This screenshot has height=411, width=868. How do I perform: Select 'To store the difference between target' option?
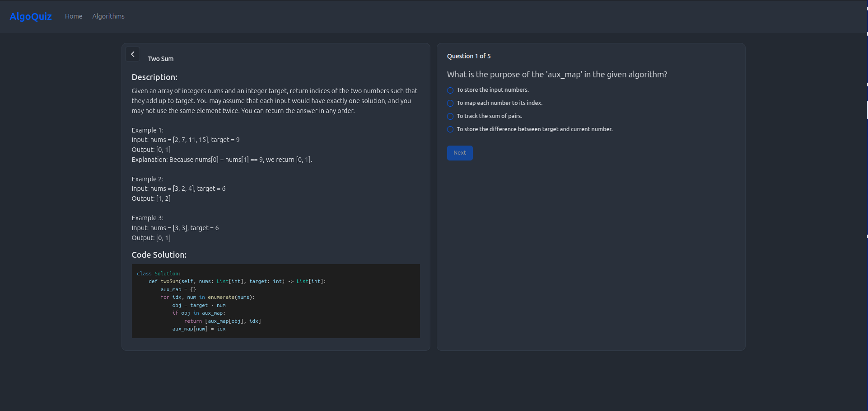(450, 130)
